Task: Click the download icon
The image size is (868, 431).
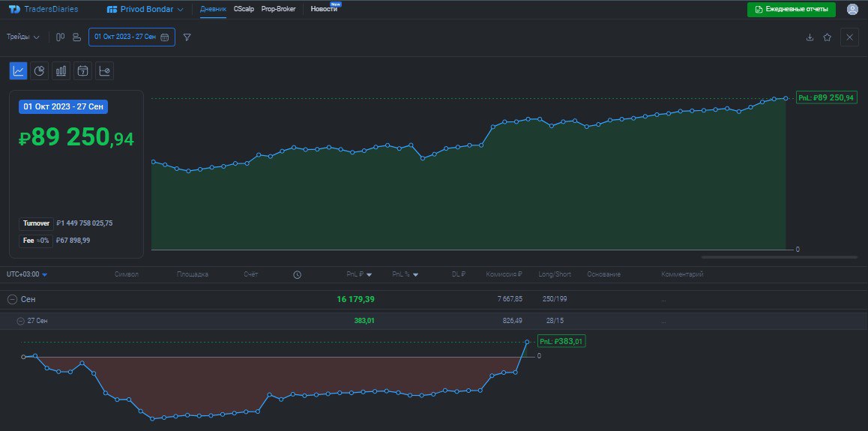Action: (810, 37)
